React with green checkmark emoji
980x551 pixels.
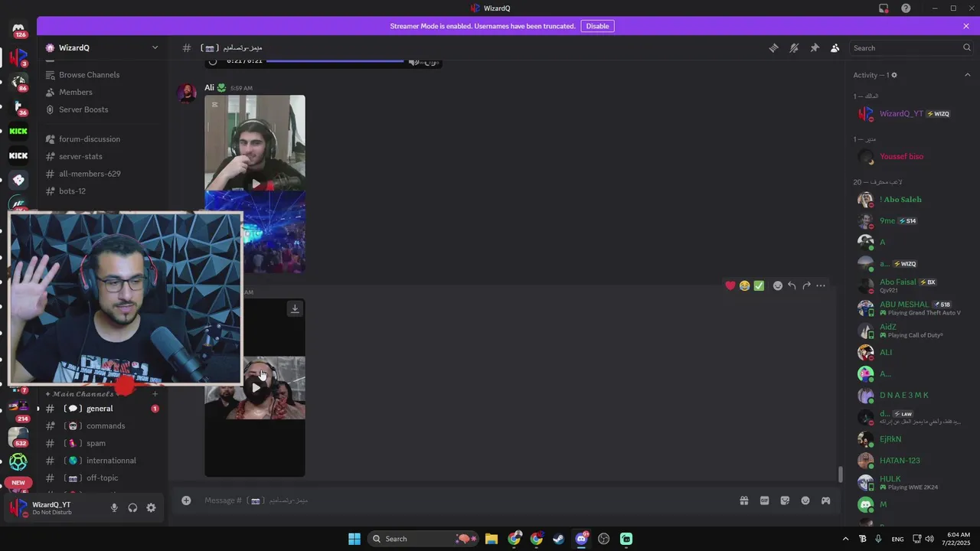[759, 285]
